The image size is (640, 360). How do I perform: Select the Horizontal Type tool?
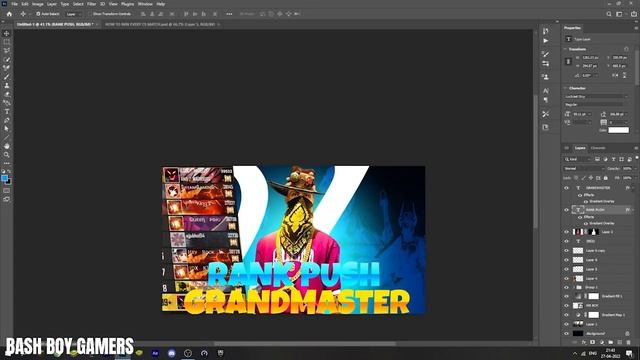pyautogui.click(x=7, y=111)
